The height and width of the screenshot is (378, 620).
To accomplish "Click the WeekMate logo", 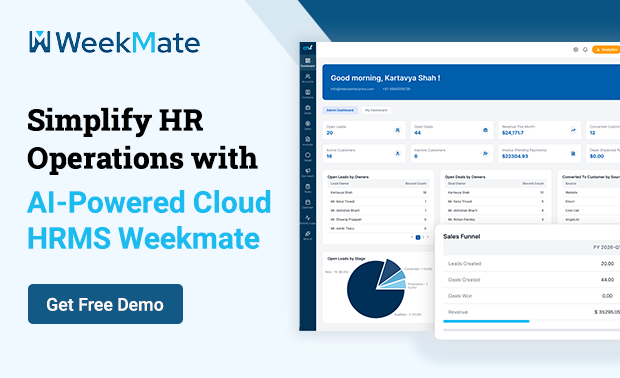I will 114,42.
